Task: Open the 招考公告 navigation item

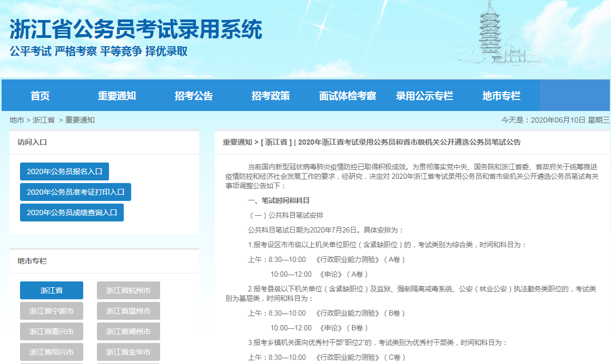Action: coord(194,96)
